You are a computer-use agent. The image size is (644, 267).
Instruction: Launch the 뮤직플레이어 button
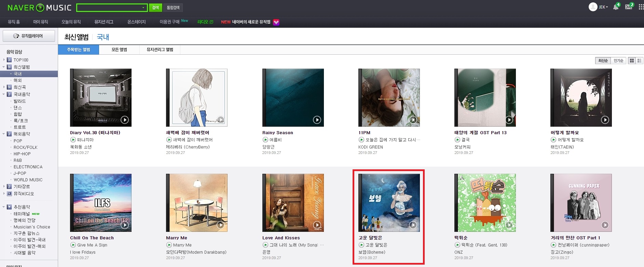(29, 36)
